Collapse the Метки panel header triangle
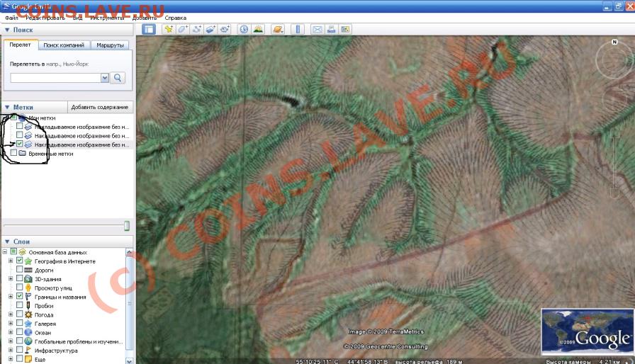Image resolution: width=635 pixels, height=364 pixels. point(7,107)
